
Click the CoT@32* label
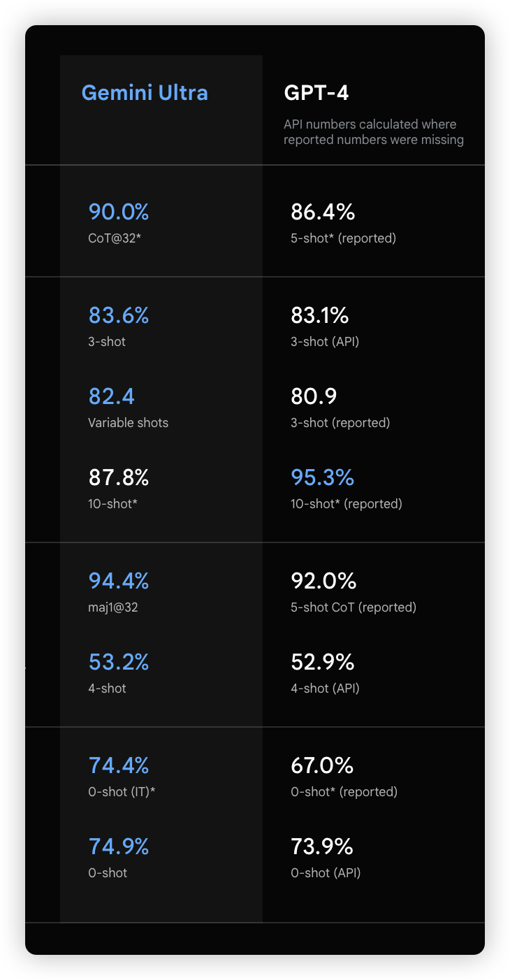click(115, 238)
